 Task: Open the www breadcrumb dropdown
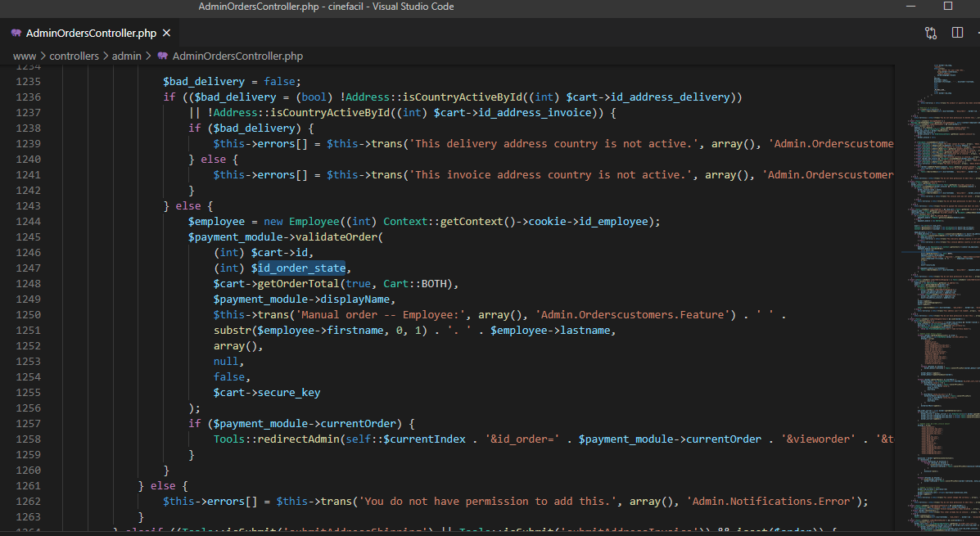coord(24,56)
